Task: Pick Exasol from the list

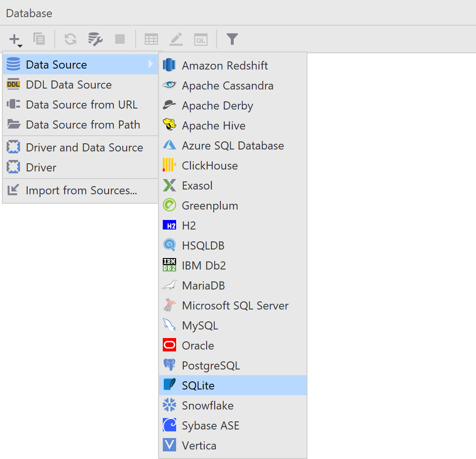Action: pos(233,186)
